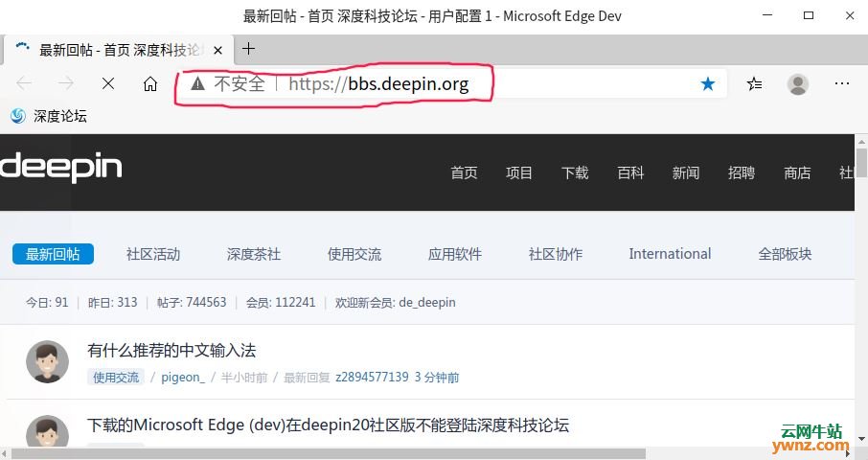Click the 今日: 91 statistic
Screen dimensions: 868x460
[x=47, y=302]
